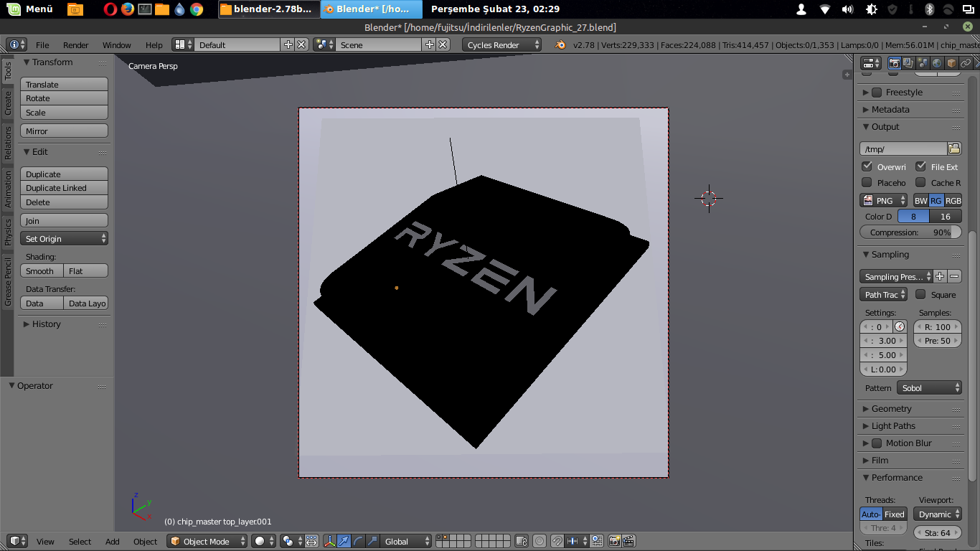Click the Translate button
The width and height of the screenshot is (980, 551).
click(x=65, y=84)
